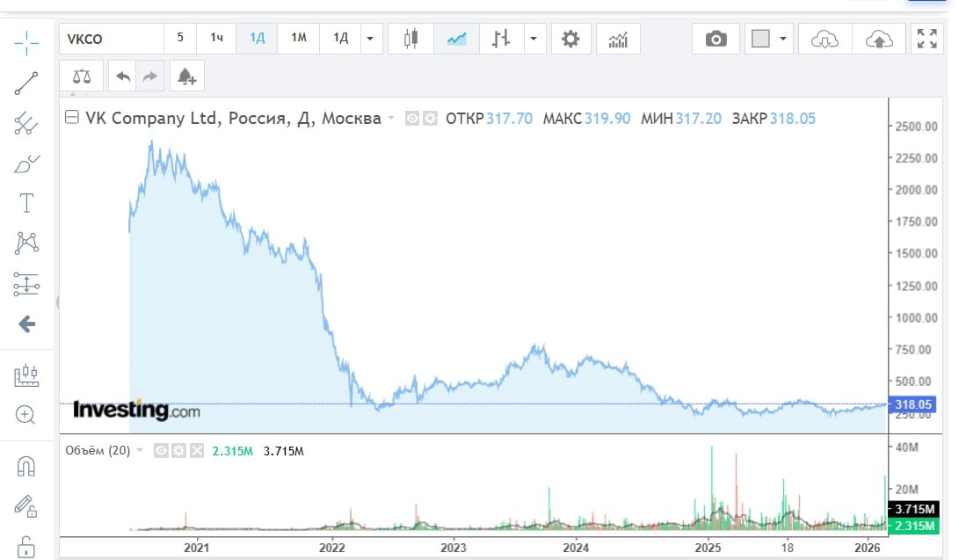
Task: Open VK Company series format settings
Action: point(430,118)
